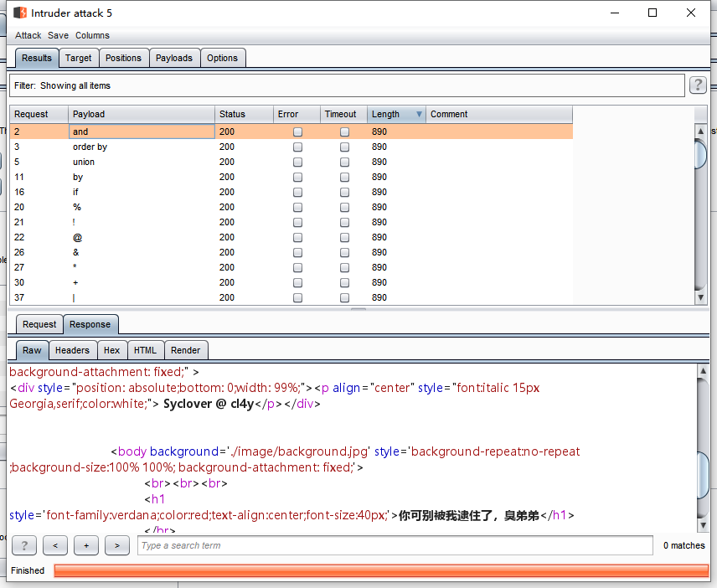
Task: Toggle Error checkbox for request 11 'by'
Action: (x=297, y=177)
